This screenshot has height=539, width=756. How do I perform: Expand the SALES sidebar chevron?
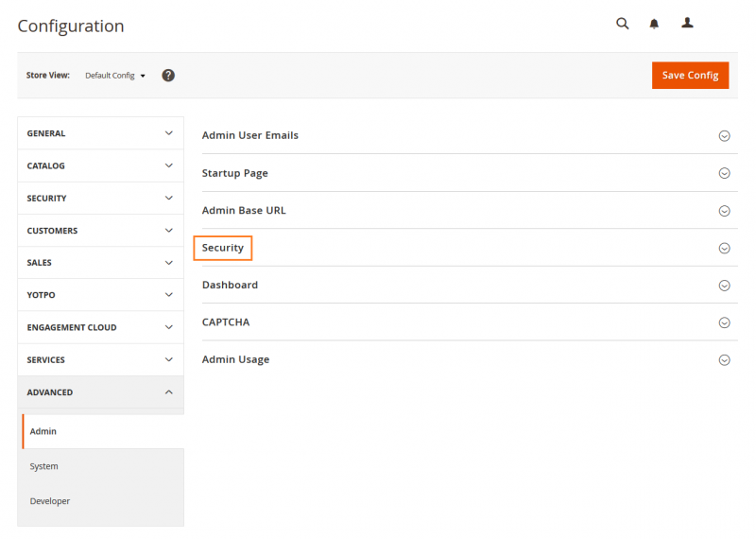point(169,263)
